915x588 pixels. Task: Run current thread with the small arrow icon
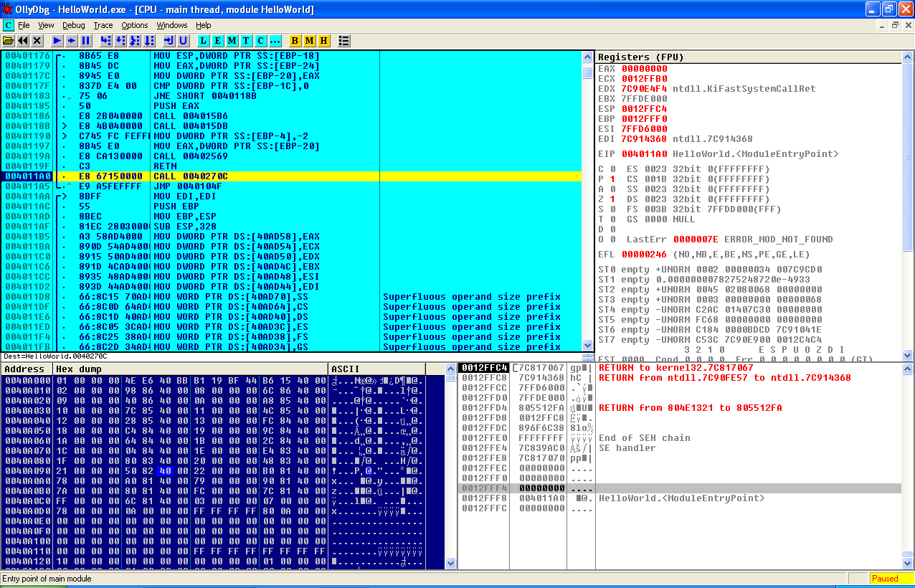tap(72, 41)
